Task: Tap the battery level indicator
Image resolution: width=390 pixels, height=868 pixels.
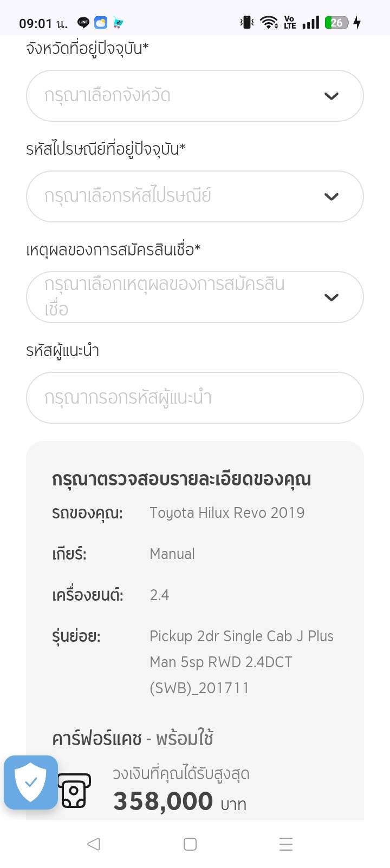Action: pyautogui.click(x=336, y=23)
